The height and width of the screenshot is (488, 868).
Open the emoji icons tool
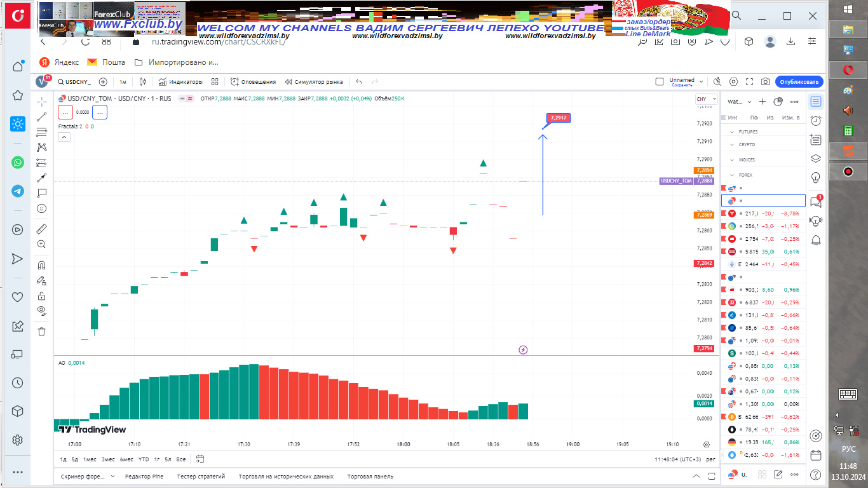tap(42, 208)
